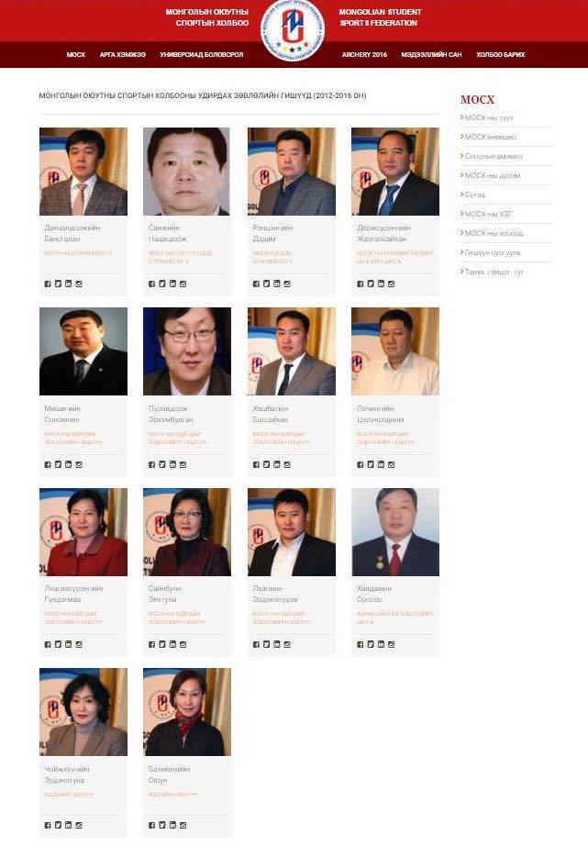Open email icon under Цэрэнсодном's card
The image size is (588, 868).
coord(392,464)
